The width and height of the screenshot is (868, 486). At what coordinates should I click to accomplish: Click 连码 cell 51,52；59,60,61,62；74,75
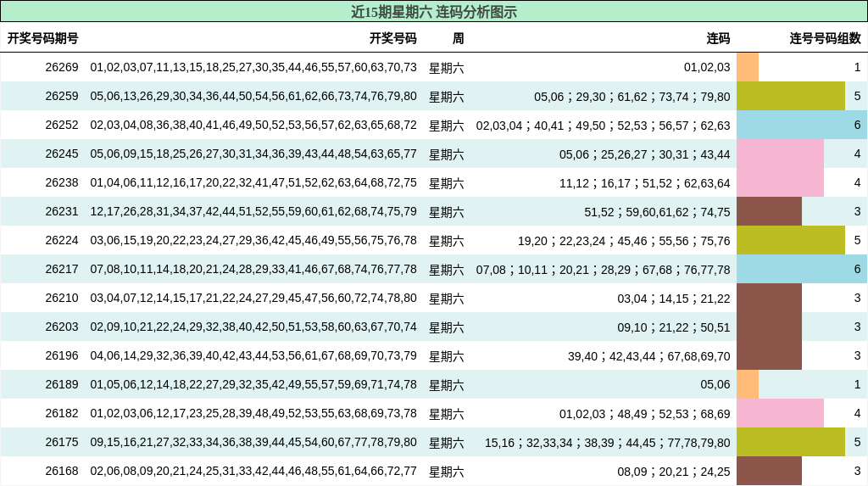point(657,212)
